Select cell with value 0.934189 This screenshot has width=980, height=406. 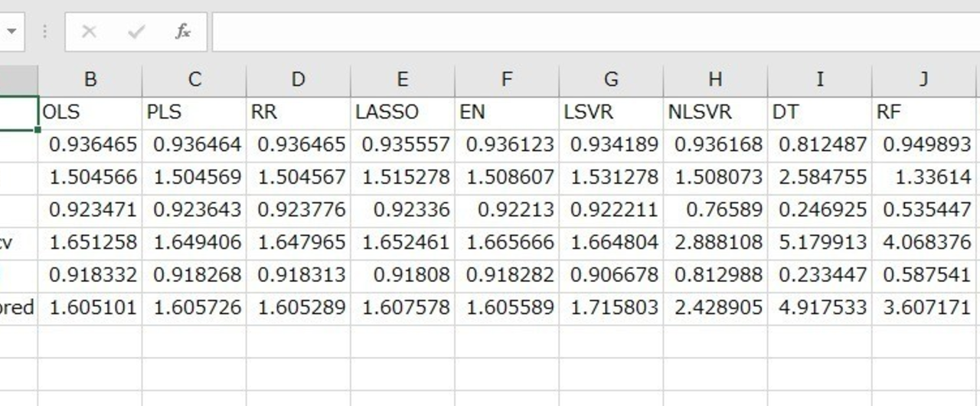coord(611,145)
